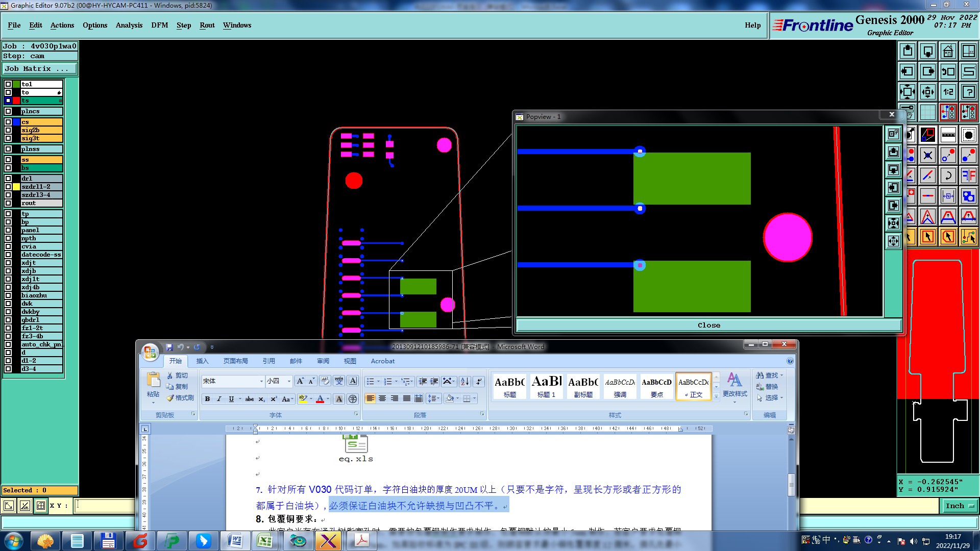Image resolution: width=980 pixels, height=551 pixels.
Task: Click the 1:2 zoom scale icon
Action: click(x=948, y=92)
